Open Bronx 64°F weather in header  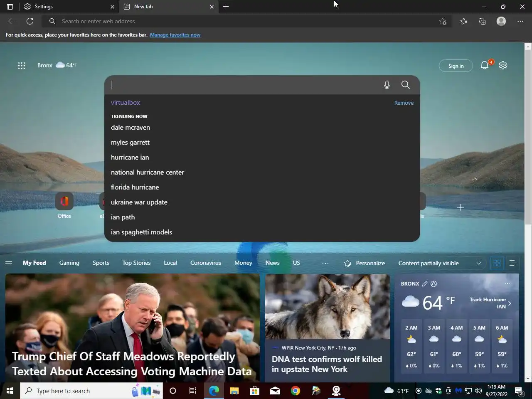point(57,65)
